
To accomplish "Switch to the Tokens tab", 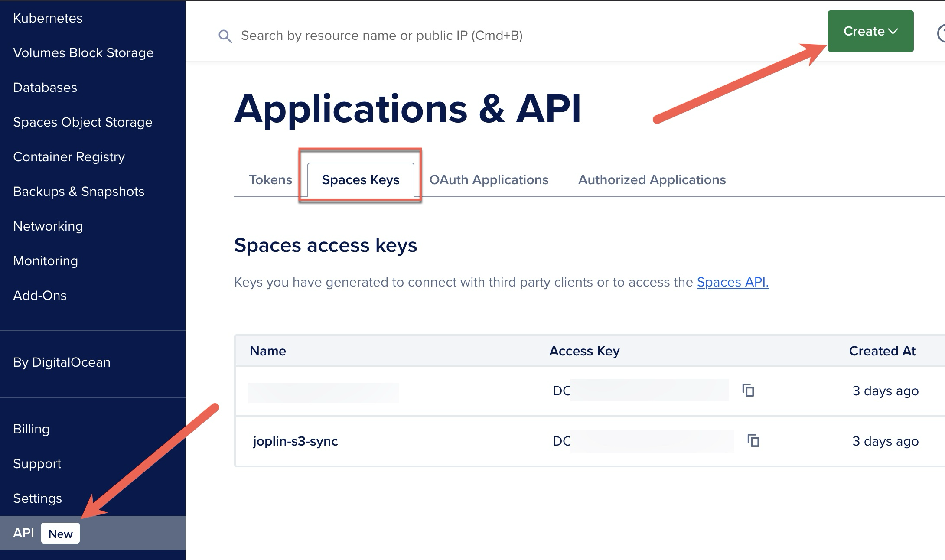I will (x=270, y=180).
